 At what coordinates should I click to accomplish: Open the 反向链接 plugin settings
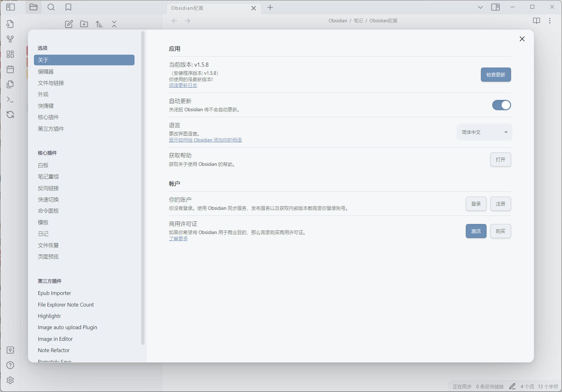(x=84, y=188)
